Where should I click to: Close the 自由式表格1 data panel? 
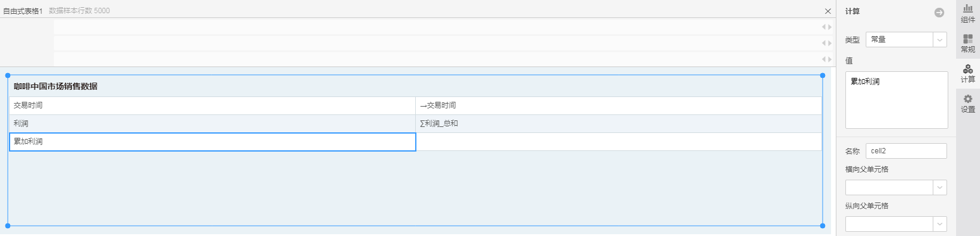[x=828, y=11]
